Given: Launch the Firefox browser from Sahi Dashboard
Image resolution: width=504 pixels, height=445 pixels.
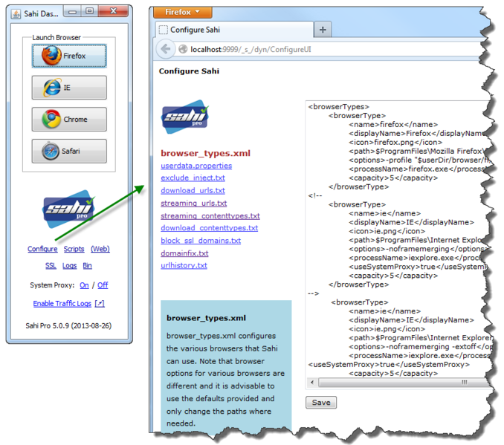Looking at the screenshot, I should 69,56.
